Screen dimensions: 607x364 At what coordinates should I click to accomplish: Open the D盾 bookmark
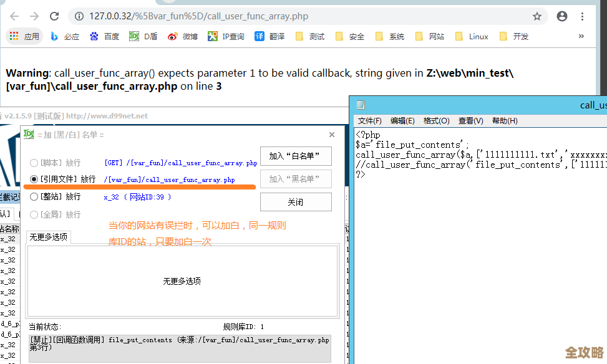(x=143, y=37)
